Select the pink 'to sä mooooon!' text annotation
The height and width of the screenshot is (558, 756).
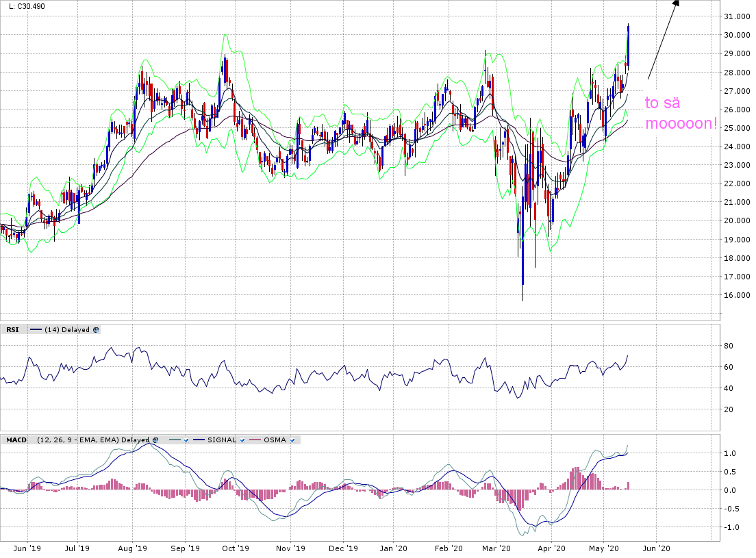(681, 114)
